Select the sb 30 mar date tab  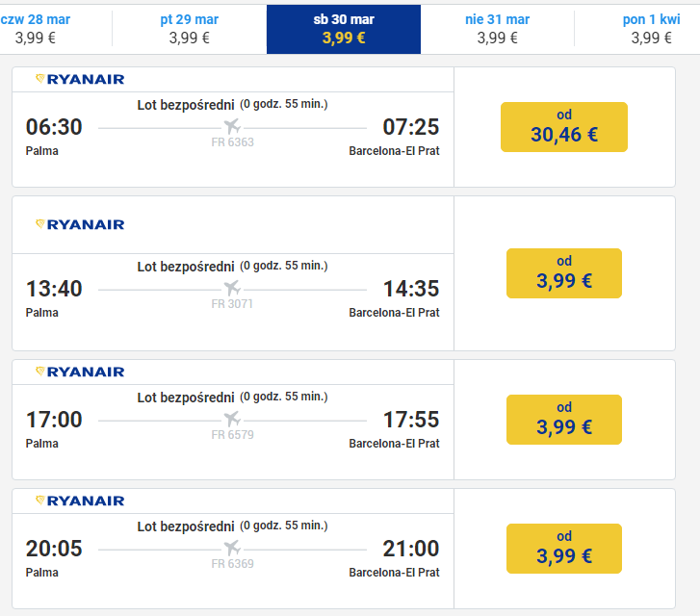(x=344, y=29)
